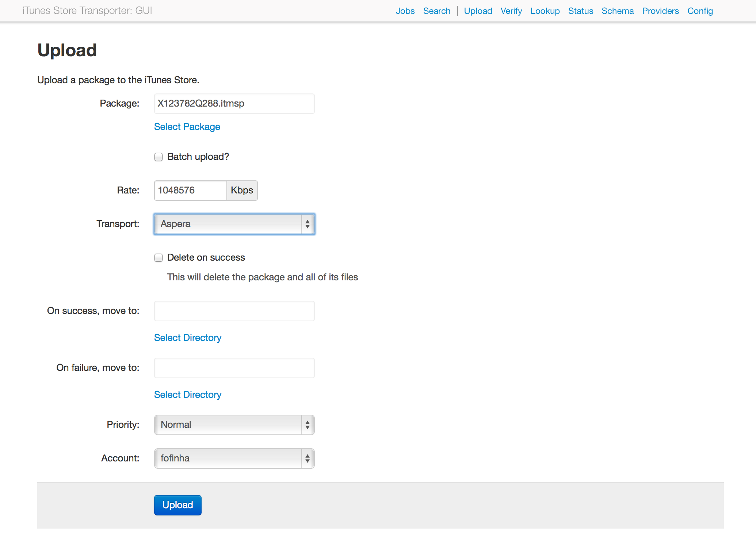Click the Transport: label
This screenshot has width=756, height=541.
coord(118,224)
